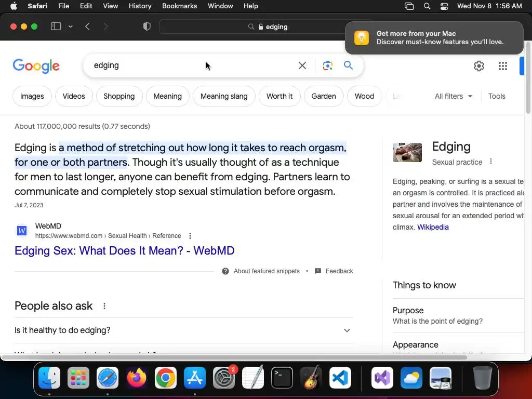Open the Apple menu

click(14, 6)
